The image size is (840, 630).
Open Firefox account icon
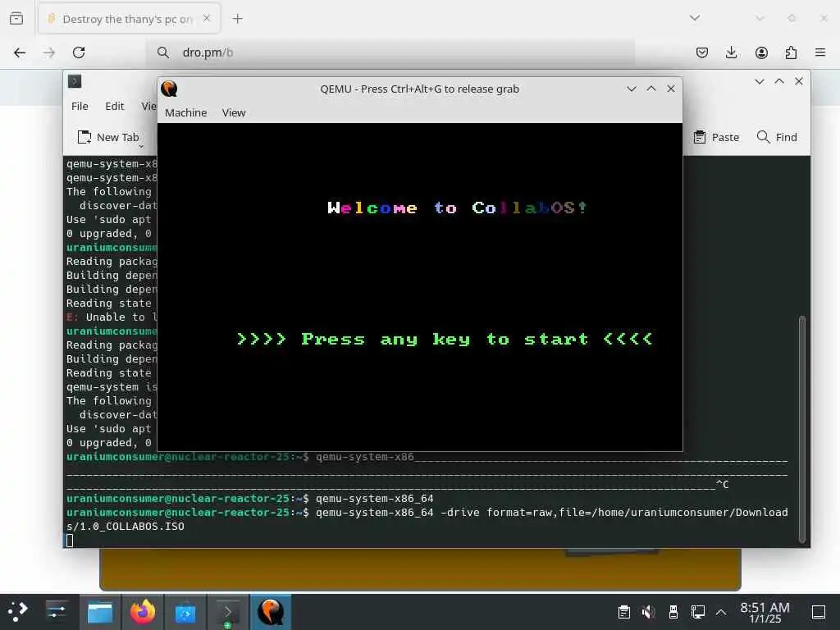click(761, 52)
